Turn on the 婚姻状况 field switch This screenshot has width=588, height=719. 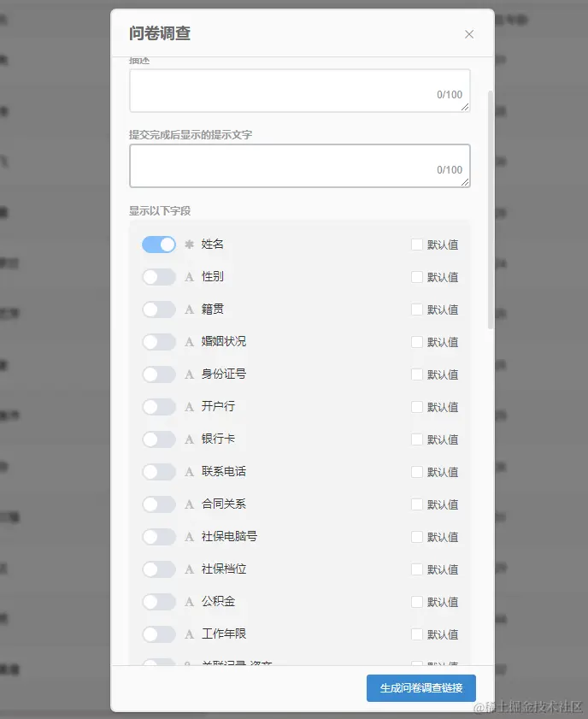pyautogui.click(x=159, y=342)
